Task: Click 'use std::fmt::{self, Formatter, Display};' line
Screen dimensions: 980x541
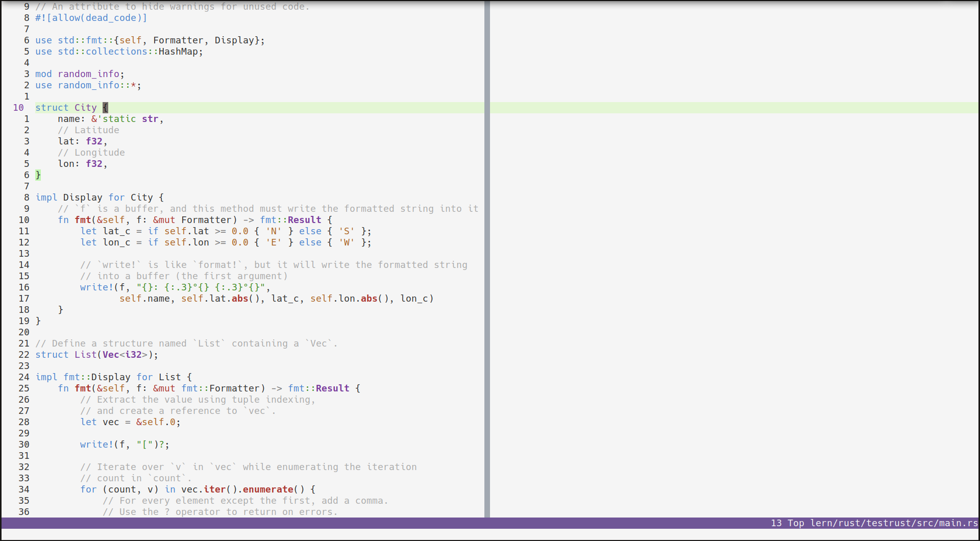Action: point(150,40)
